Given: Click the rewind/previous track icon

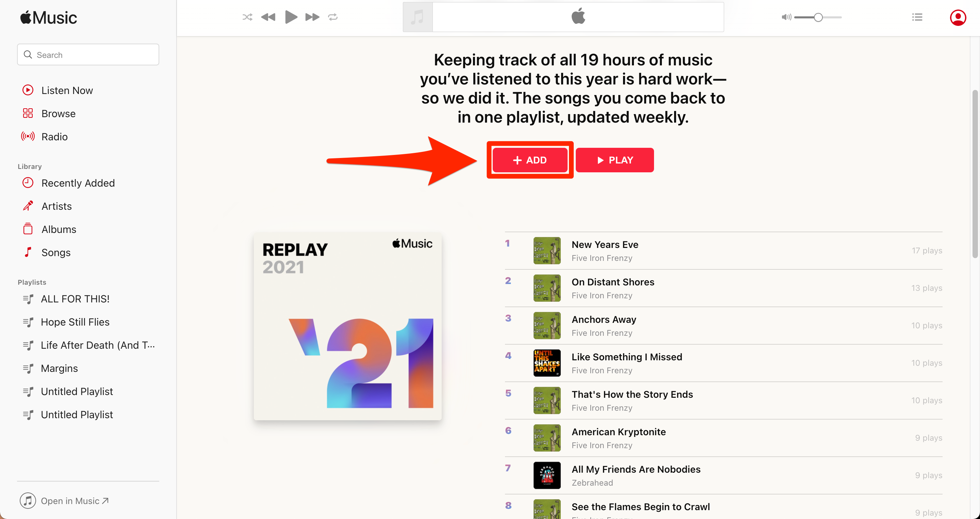Looking at the screenshot, I should [268, 17].
